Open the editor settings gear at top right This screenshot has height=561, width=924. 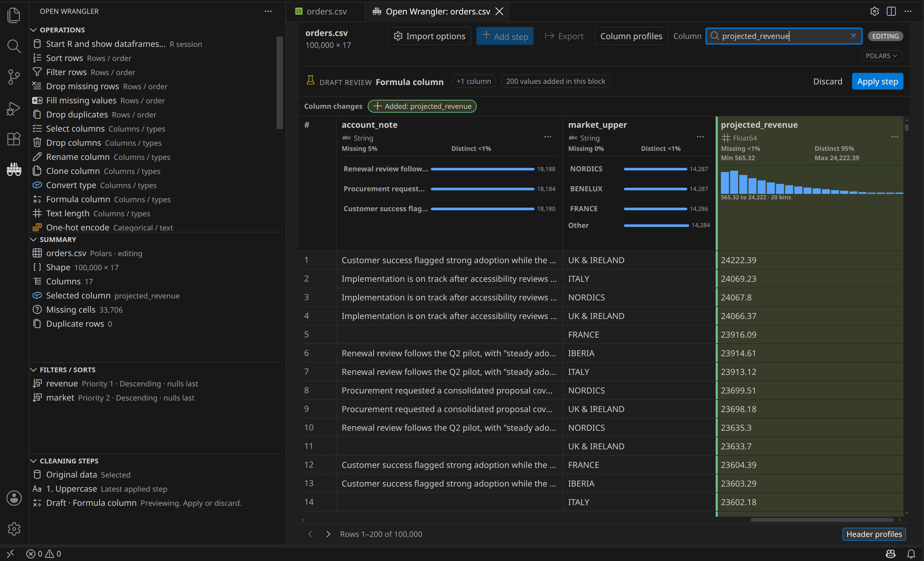[x=875, y=11]
